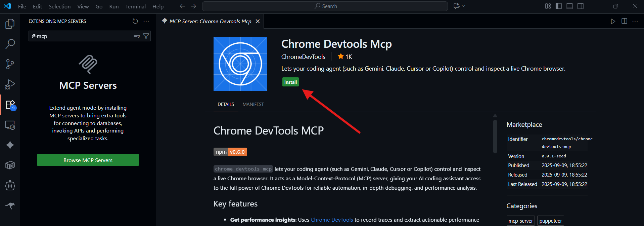Switch to the MANIFEST tab
The width and height of the screenshot is (644, 226).
253,104
